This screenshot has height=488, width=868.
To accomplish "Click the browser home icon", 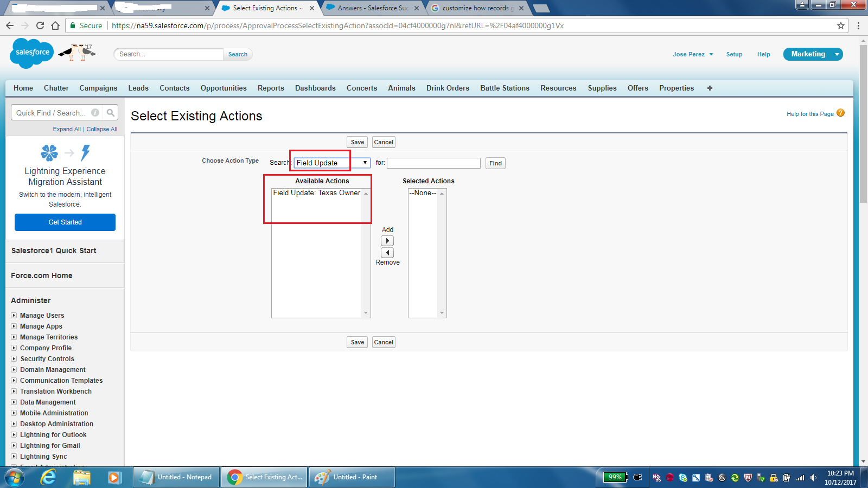I will coord(55,25).
